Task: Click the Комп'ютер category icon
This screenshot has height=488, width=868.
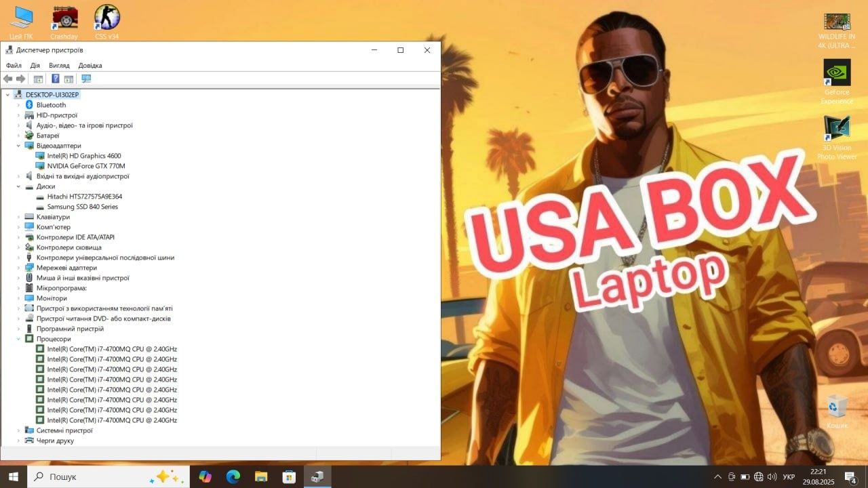Action: 29,227
